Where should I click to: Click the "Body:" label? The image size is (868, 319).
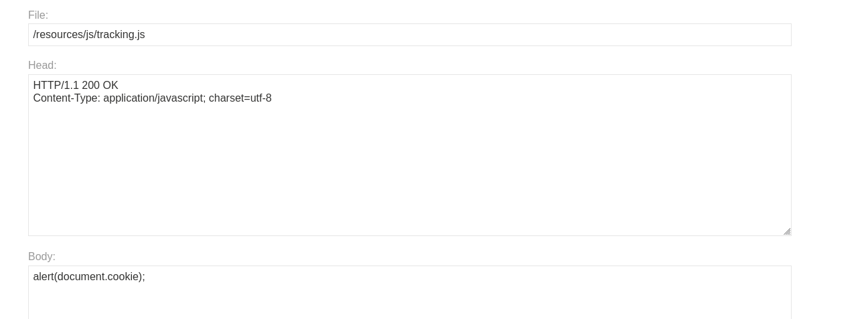click(x=42, y=257)
